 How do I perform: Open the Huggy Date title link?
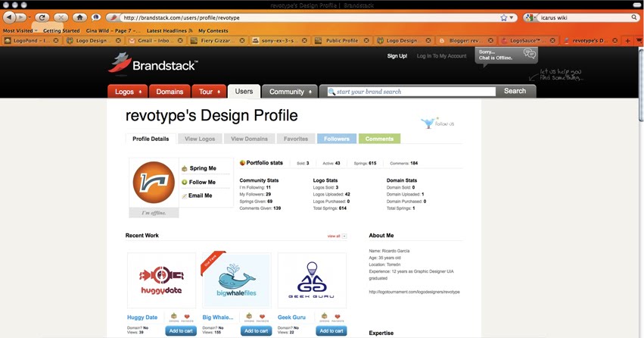142,317
